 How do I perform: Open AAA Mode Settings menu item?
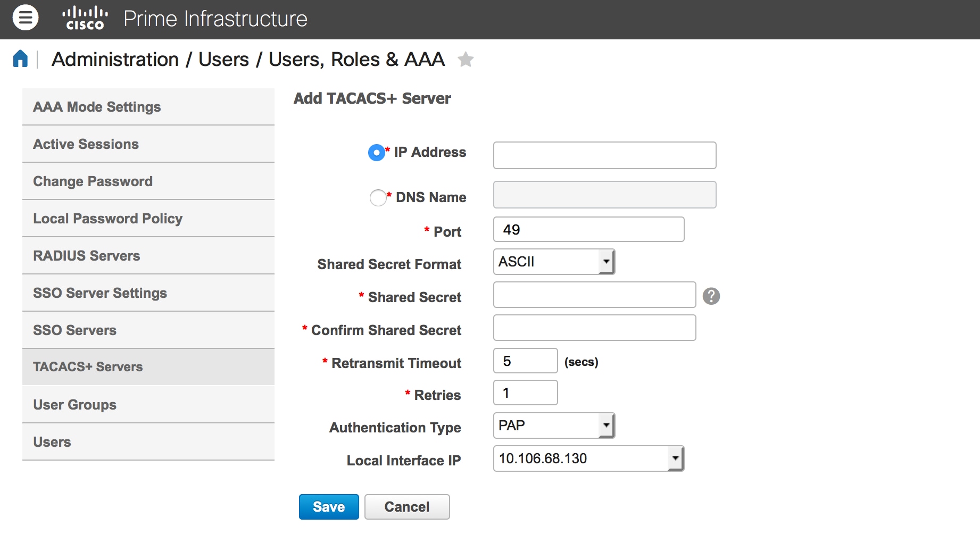(148, 107)
